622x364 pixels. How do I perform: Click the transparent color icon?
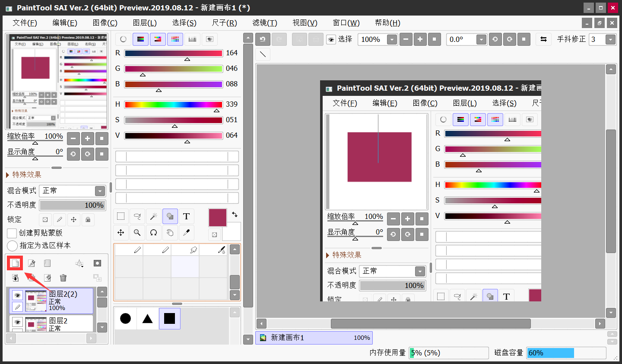(x=215, y=234)
